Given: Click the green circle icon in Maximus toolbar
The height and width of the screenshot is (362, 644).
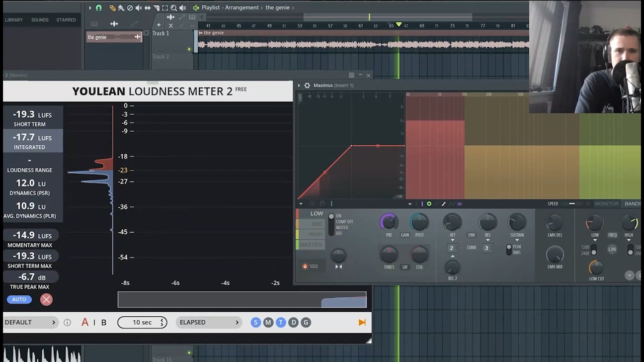Looking at the screenshot, I should [429, 204].
